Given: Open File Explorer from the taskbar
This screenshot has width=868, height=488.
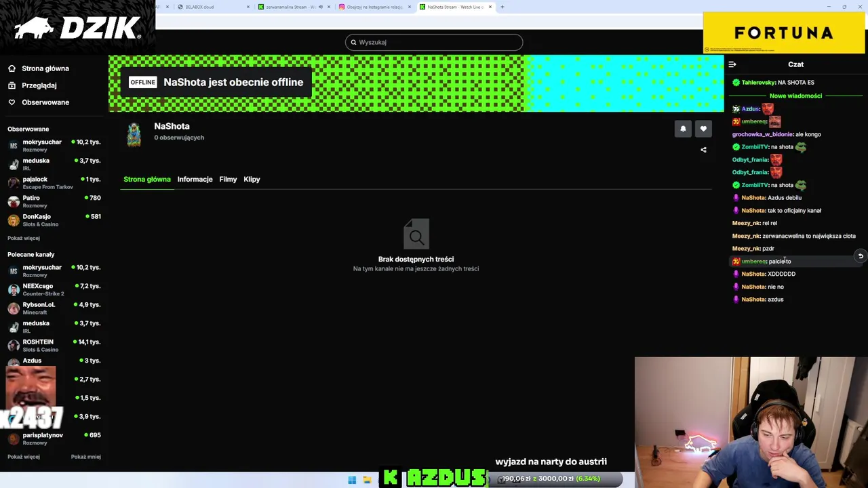Looking at the screenshot, I should tap(367, 480).
